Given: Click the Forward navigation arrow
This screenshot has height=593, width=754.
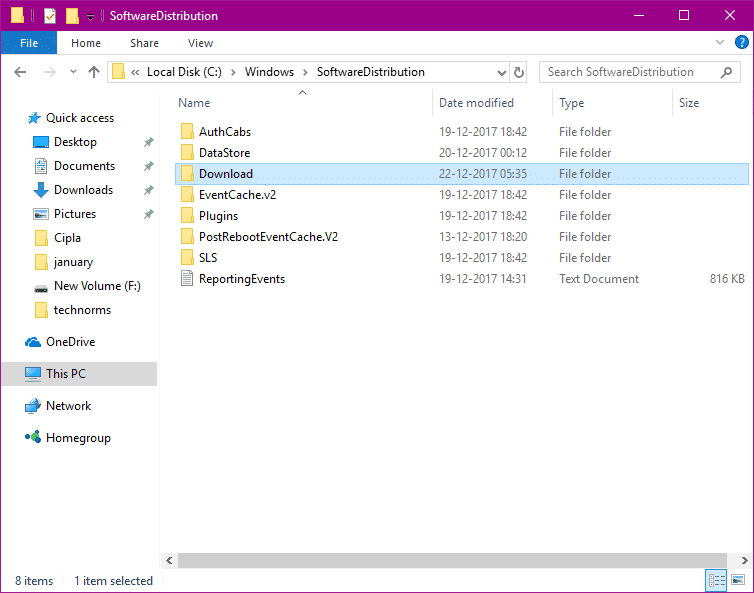Looking at the screenshot, I should pos(49,72).
